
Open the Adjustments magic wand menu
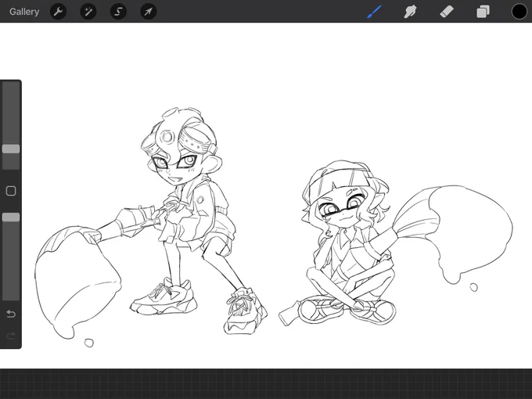(x=88, y=12)
